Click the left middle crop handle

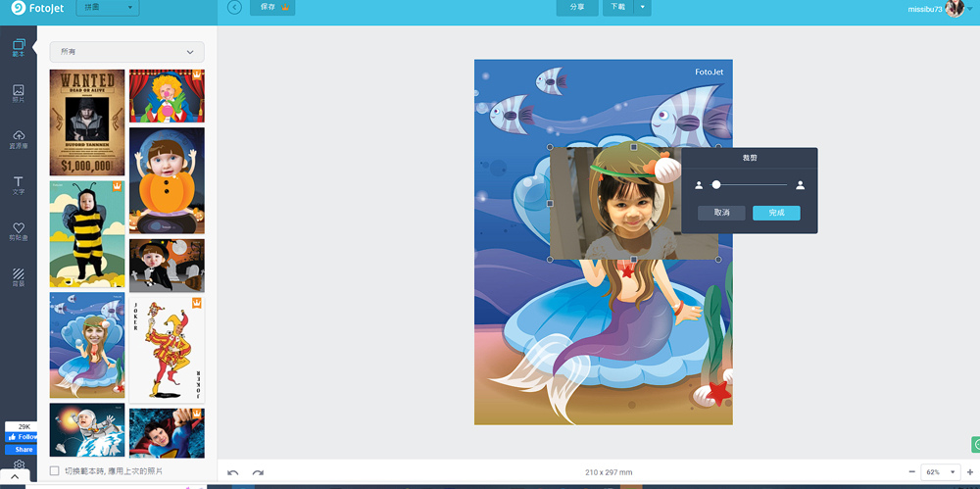pyautogui.click(x=550, y=203)
